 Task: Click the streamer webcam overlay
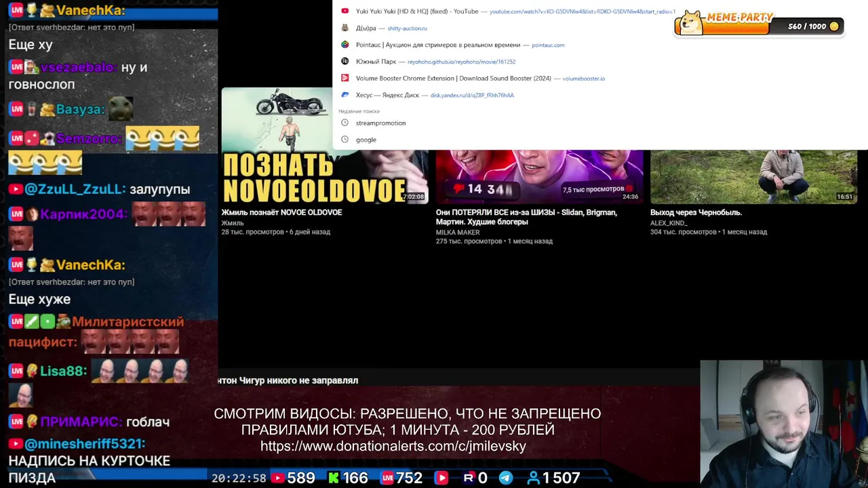783,424
